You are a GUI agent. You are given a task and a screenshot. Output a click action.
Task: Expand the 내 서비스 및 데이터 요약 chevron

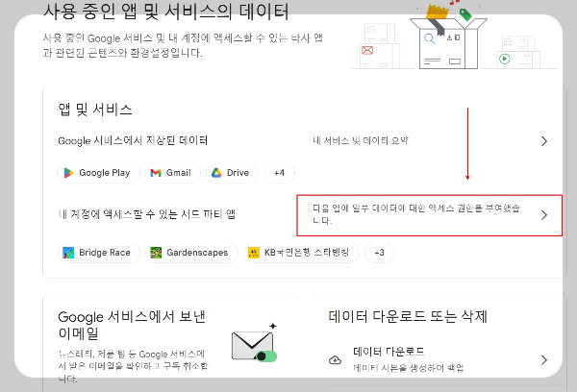pos(544,141)
